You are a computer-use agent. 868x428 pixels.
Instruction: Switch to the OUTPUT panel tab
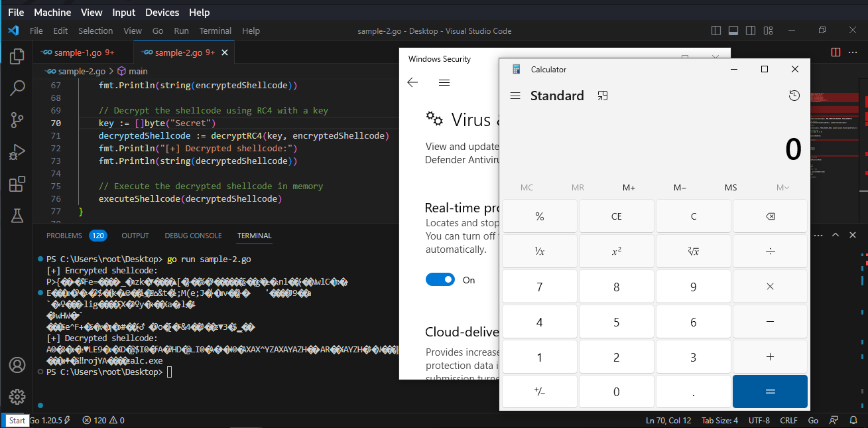[x=135, y=236]
